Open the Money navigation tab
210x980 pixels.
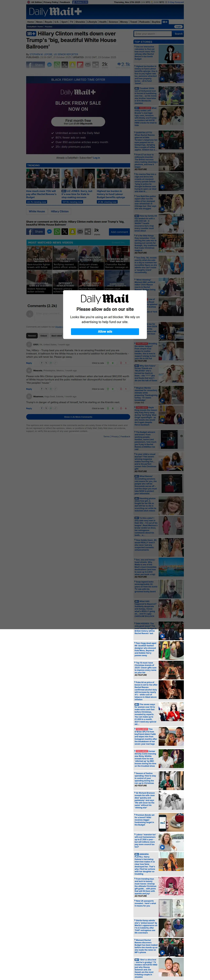click(124, 22)
